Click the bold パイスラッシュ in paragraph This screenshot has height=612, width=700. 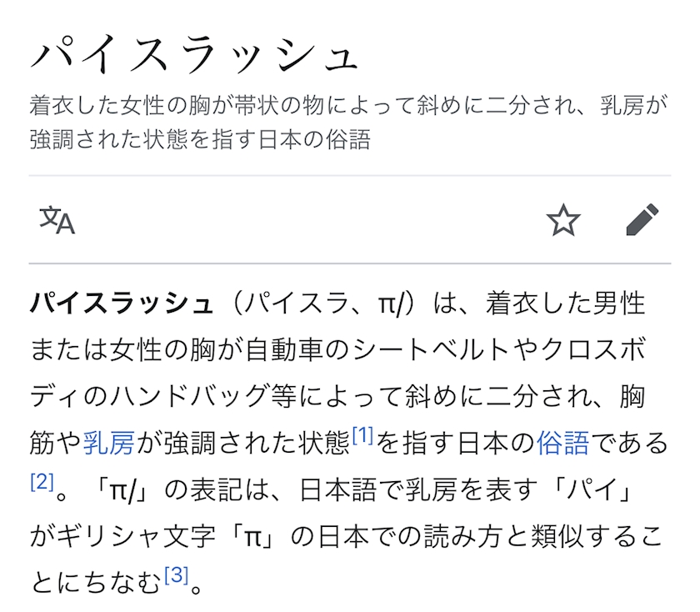tap(122, 303)
